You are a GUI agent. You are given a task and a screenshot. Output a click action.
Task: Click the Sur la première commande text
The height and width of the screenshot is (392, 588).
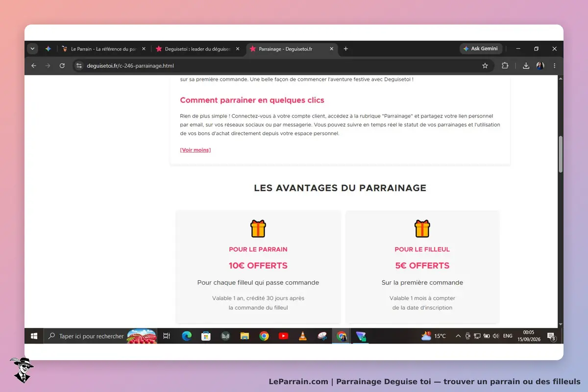[422, 283]
